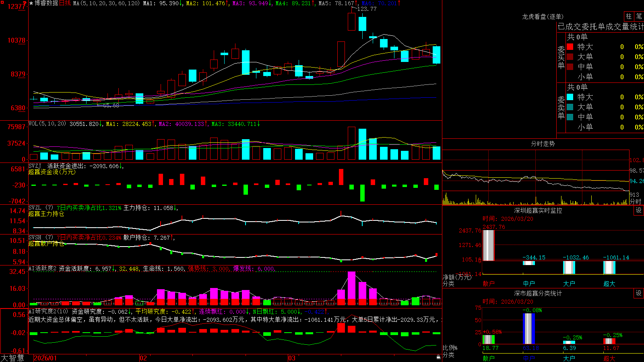Click the 超赢资金流(万元) label
This screenshot has width=644, height=362.
point(52,172)
